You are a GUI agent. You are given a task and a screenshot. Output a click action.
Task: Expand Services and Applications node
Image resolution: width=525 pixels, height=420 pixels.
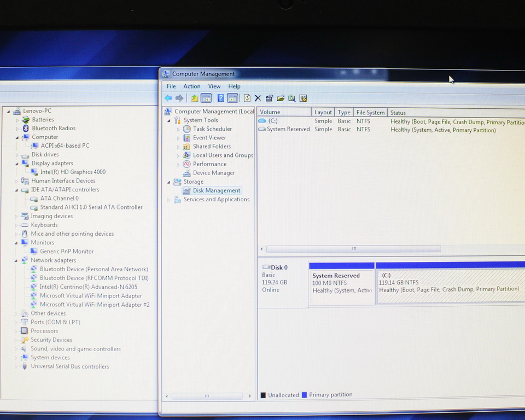169,200
